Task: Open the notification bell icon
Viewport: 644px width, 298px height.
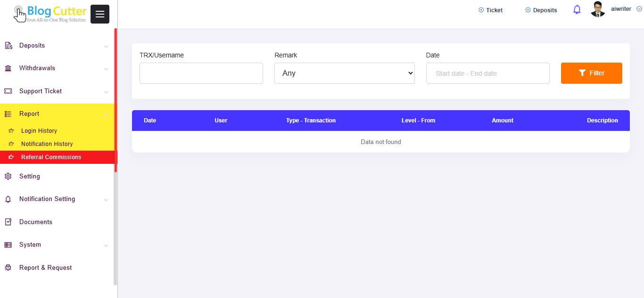Action: pyautogui.click(x=577, y=10)
